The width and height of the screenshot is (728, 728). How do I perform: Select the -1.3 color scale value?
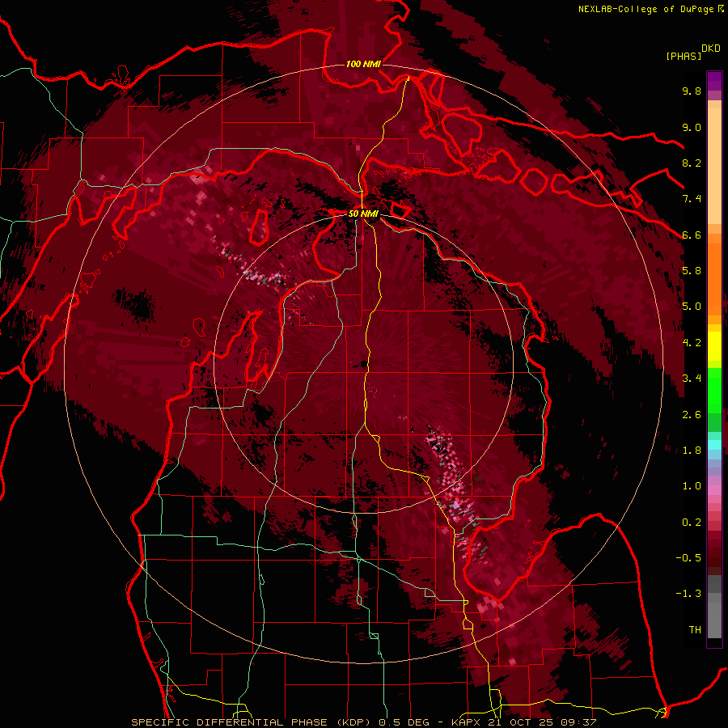688,594
